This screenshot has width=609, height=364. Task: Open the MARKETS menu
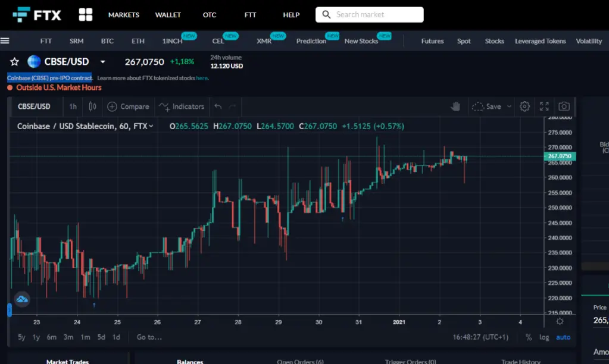[123, 15]
